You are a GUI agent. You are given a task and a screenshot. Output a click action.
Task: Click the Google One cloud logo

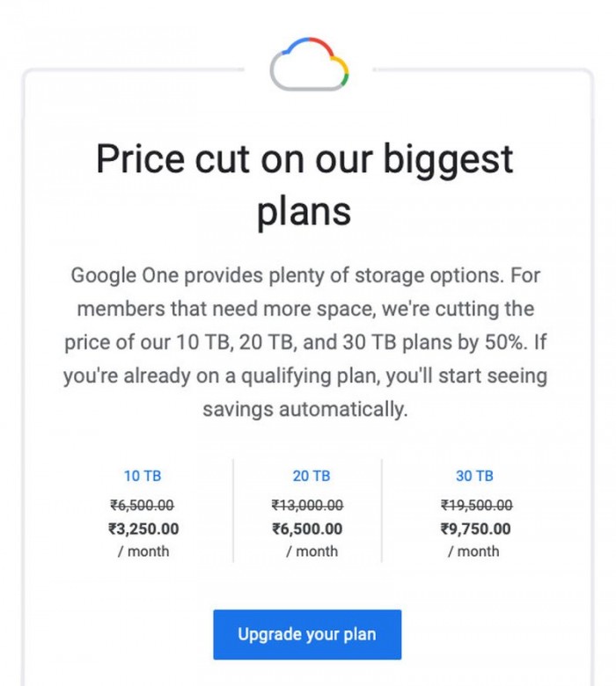(x=309, y=64)
